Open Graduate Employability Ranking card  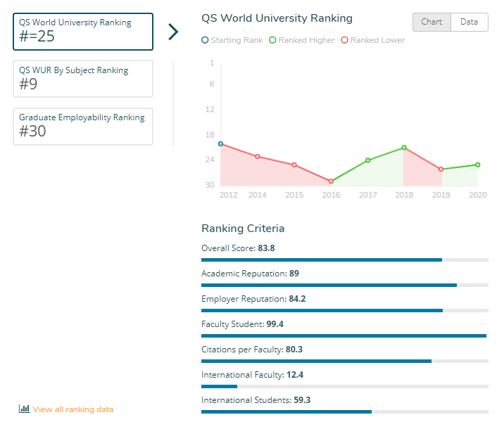tap(83, 127)
